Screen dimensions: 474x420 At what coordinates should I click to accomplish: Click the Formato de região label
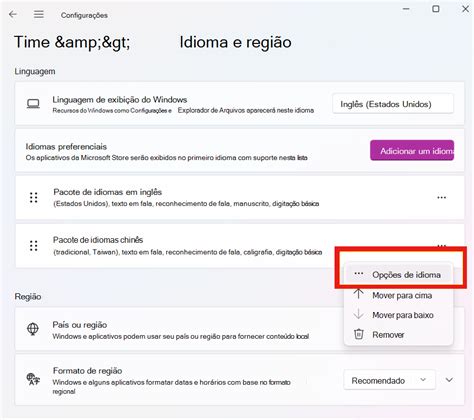point(87,371)
